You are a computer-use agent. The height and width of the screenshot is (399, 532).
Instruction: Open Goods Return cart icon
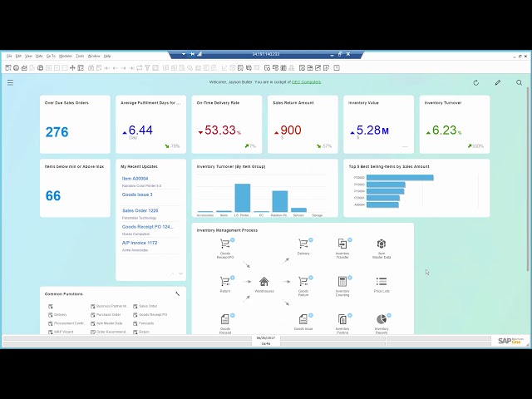coord(303,281)
